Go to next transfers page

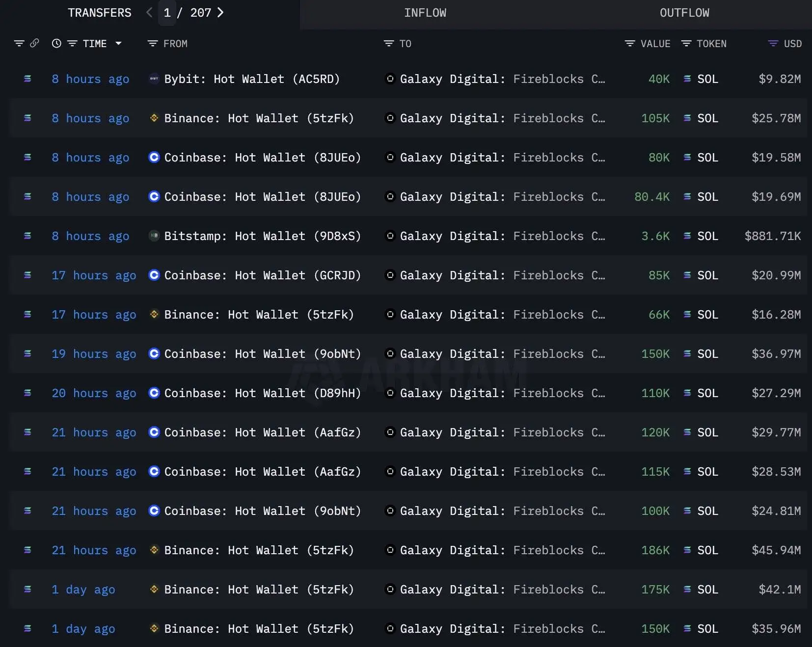[x=220, y=13]
